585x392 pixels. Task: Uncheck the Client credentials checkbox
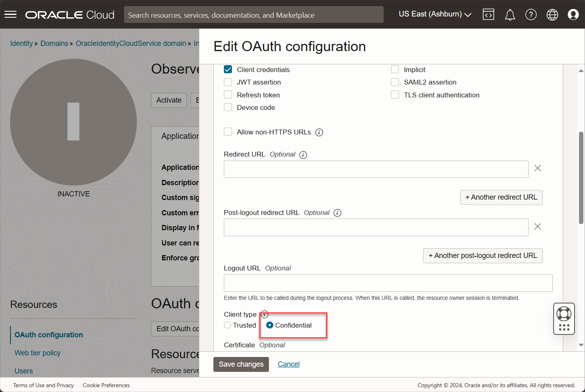click(x=228, y=70)
